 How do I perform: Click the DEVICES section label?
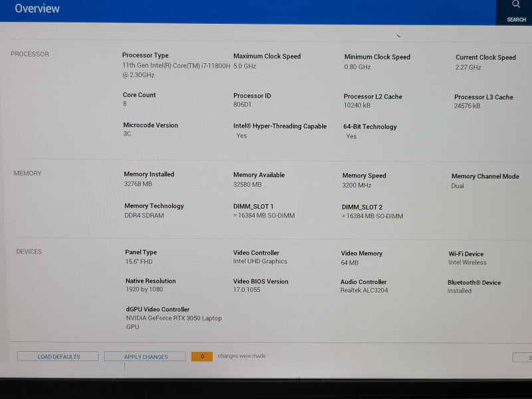click(x=29, y=252)
